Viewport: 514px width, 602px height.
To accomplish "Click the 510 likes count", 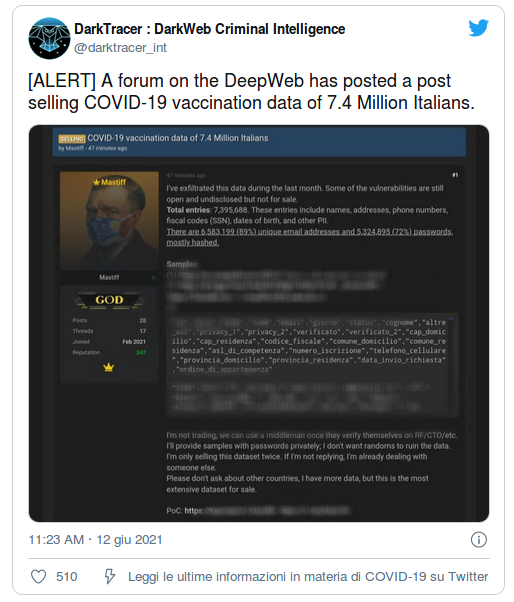I will (x=67, y=576).
